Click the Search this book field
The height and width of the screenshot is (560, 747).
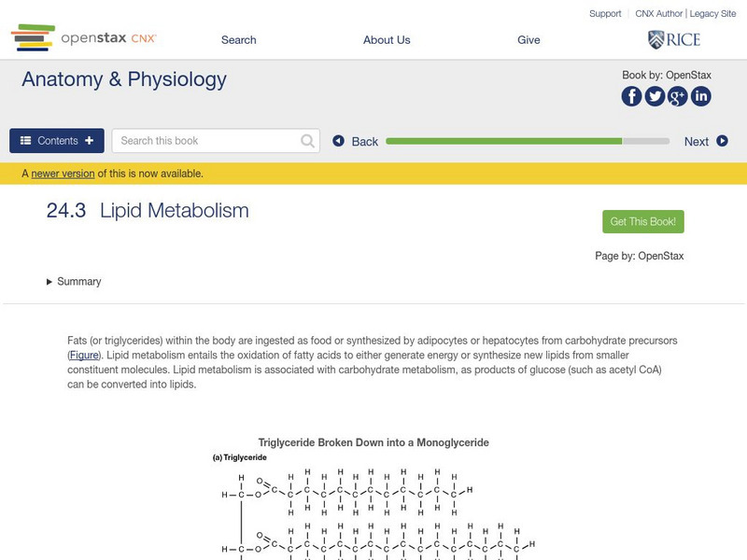click(205, 140)
